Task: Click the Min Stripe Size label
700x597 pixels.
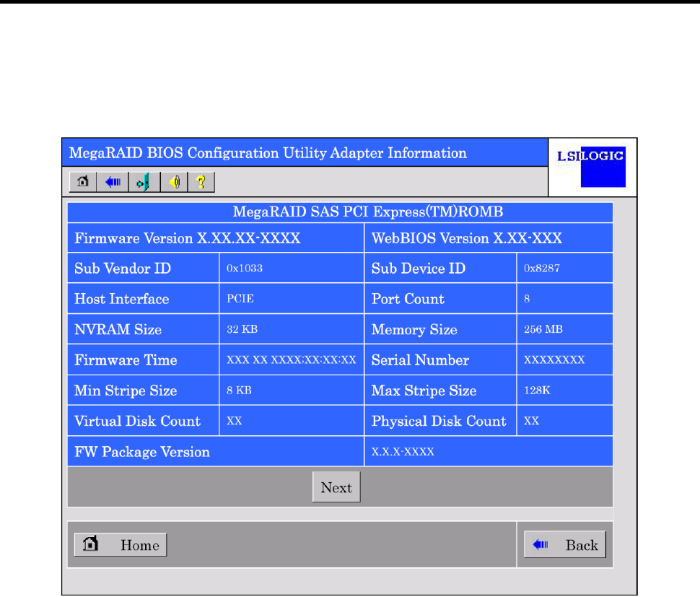Action: (x=126, y=391)
